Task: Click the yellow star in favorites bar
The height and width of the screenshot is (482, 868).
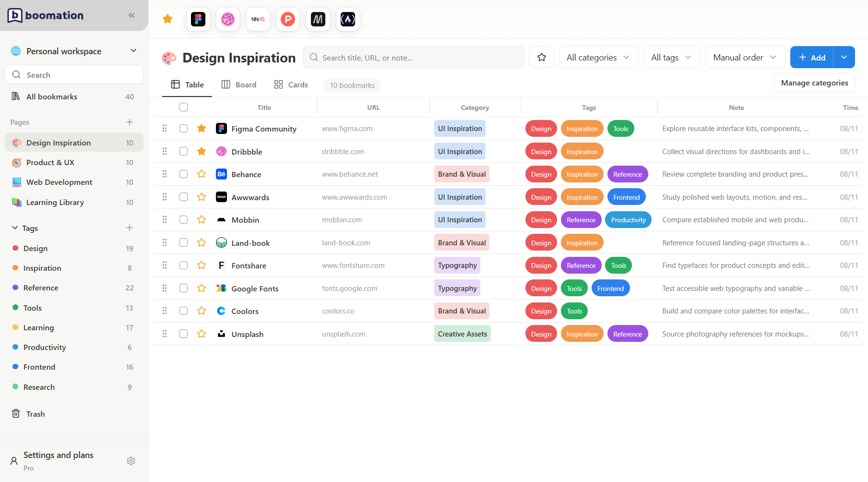Action: (167, 19)
